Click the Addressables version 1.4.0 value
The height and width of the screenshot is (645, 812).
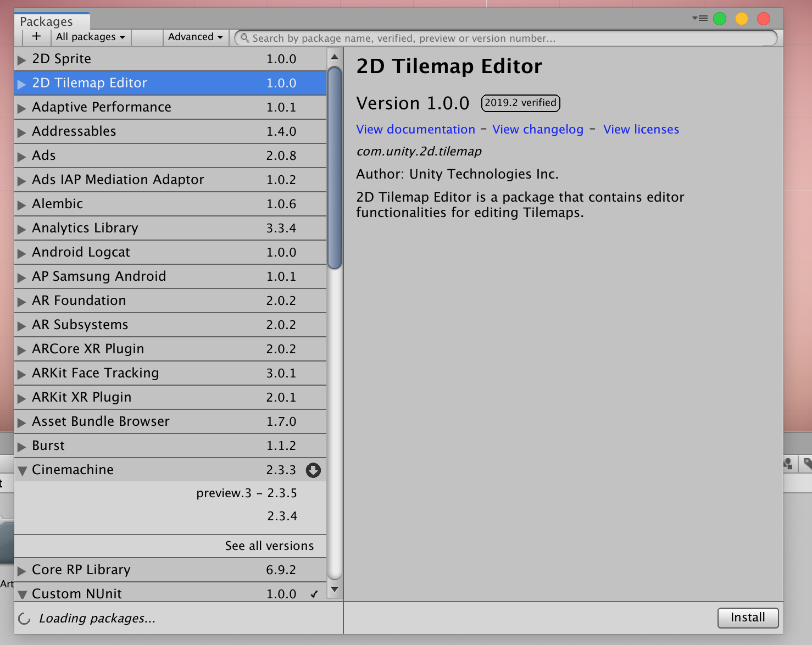281,131
